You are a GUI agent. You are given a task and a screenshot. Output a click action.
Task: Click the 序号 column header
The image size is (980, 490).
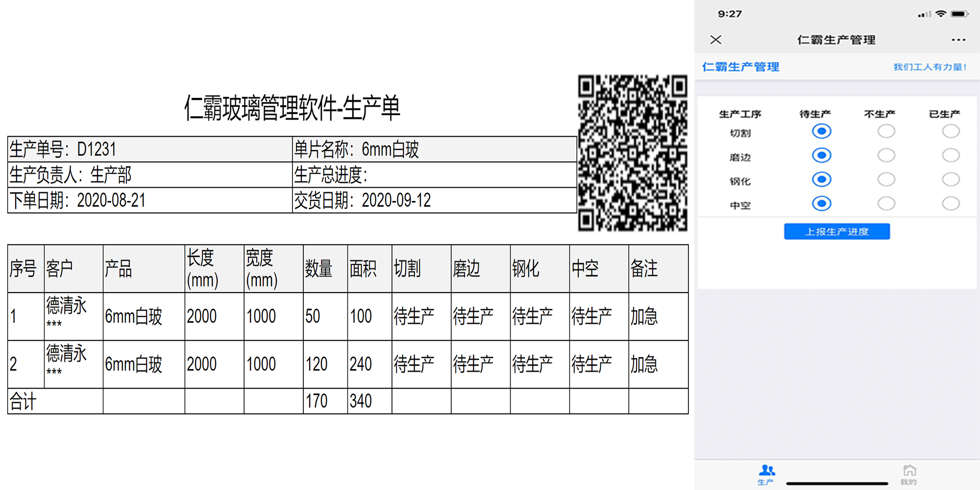26,269
